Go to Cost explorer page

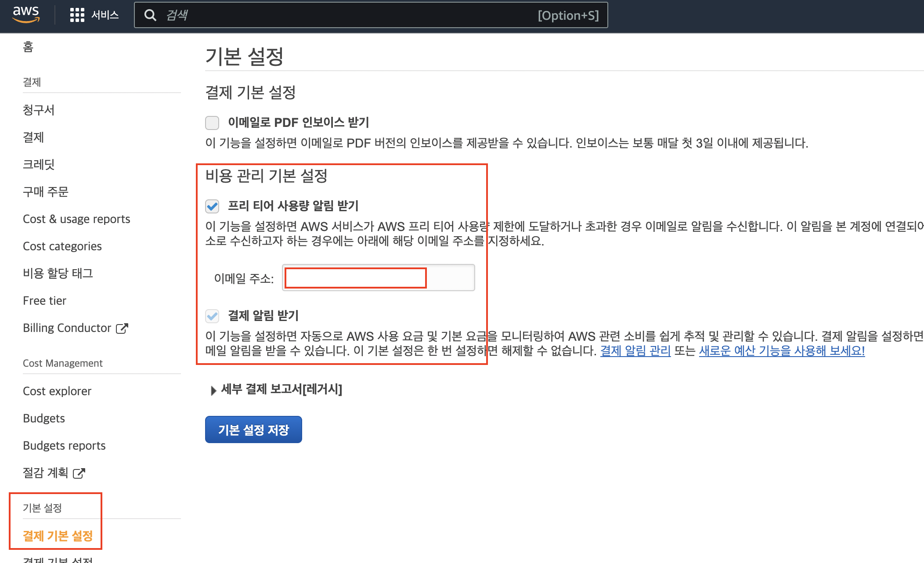click(x=57, y=391)
